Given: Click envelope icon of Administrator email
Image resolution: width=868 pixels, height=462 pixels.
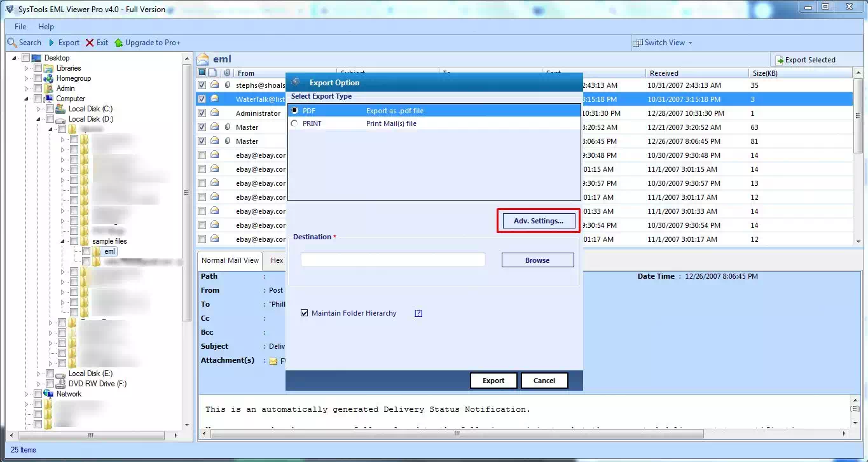Looking at the screenshot, I should click(215, 113).
